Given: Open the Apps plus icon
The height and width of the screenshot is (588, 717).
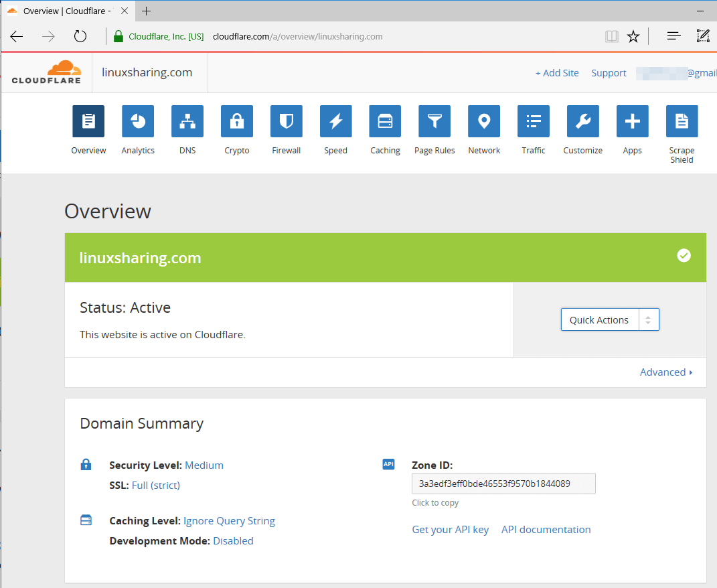Looking at the screenshot, I should click(x=632, y=121).
